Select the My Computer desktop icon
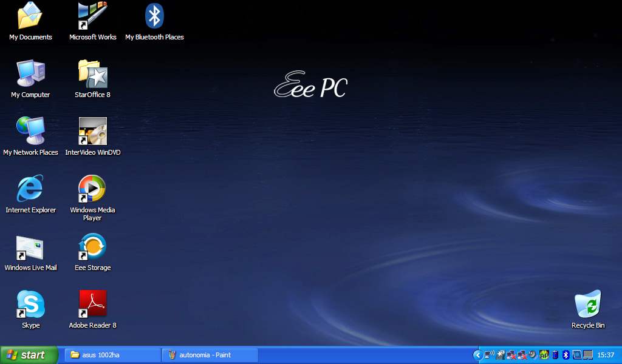The width and height of the screenshot is (622, 364). click(x=30, y=74)
